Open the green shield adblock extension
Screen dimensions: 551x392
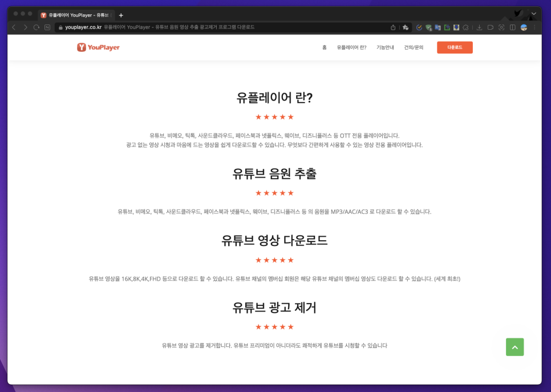428,27
